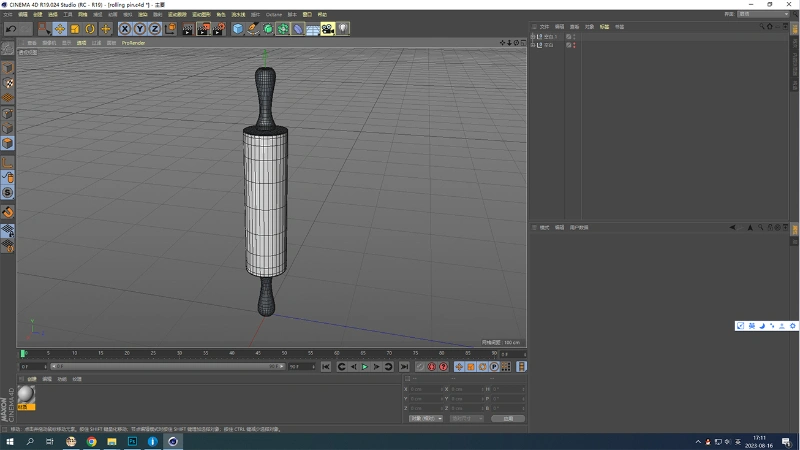Select the material sphere thumbnail
The image size is (800, 450).
coord(26,394)
